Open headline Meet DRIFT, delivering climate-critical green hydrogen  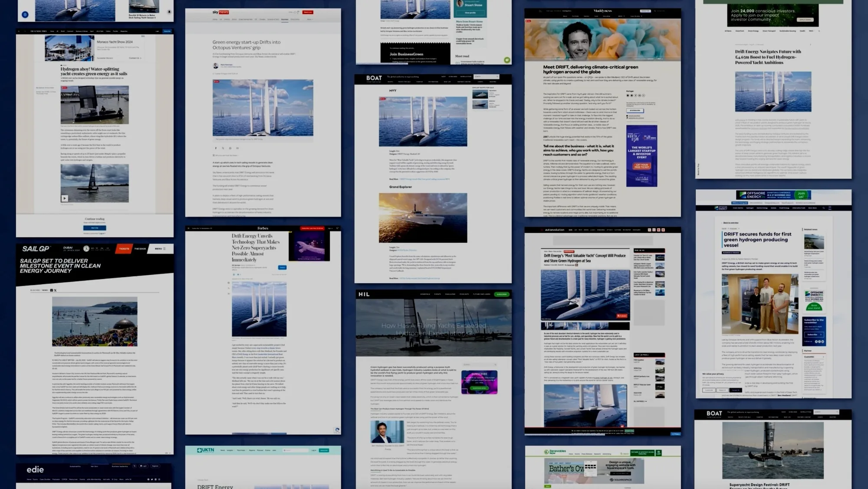[x=591, y=69]
